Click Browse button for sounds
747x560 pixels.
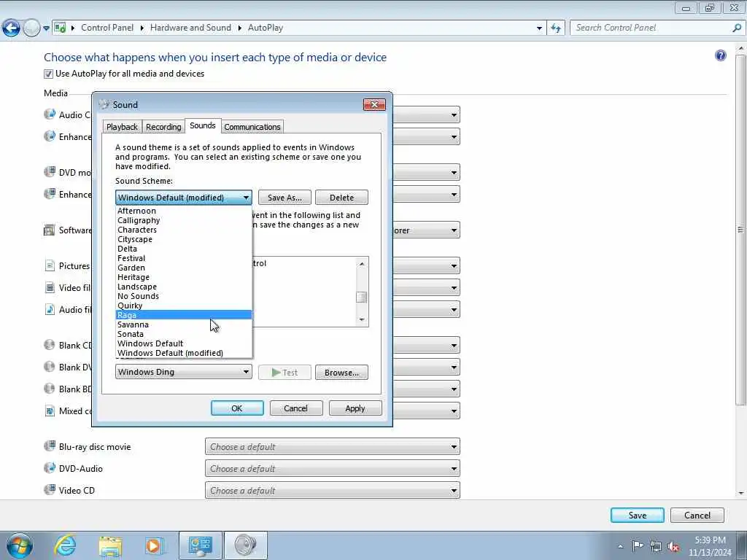[x=341, y=373]
